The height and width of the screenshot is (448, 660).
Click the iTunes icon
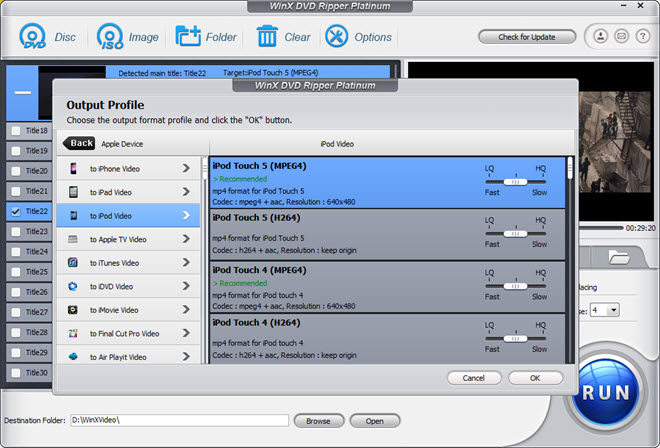(73, 263)
